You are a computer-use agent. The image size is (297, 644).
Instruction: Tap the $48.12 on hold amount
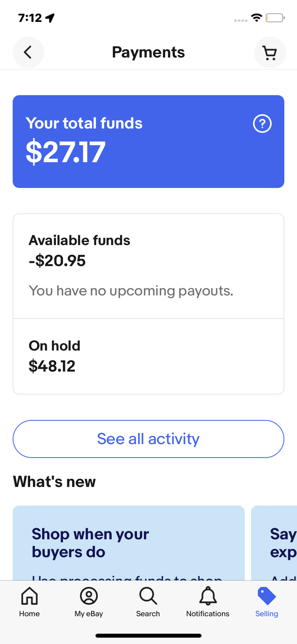[52, 366]
